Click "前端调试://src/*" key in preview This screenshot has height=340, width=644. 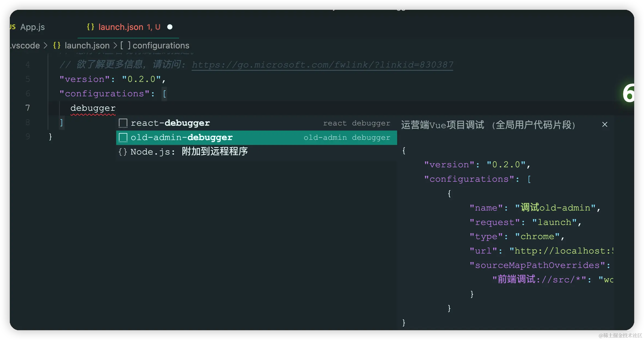click(539, 280)
